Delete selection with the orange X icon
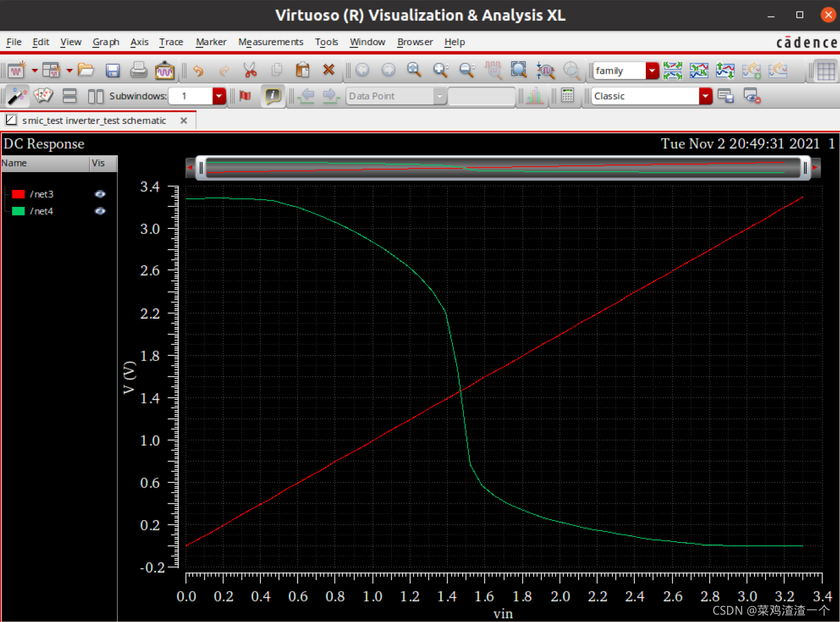840x622 pixels. (x=328, y=70)
